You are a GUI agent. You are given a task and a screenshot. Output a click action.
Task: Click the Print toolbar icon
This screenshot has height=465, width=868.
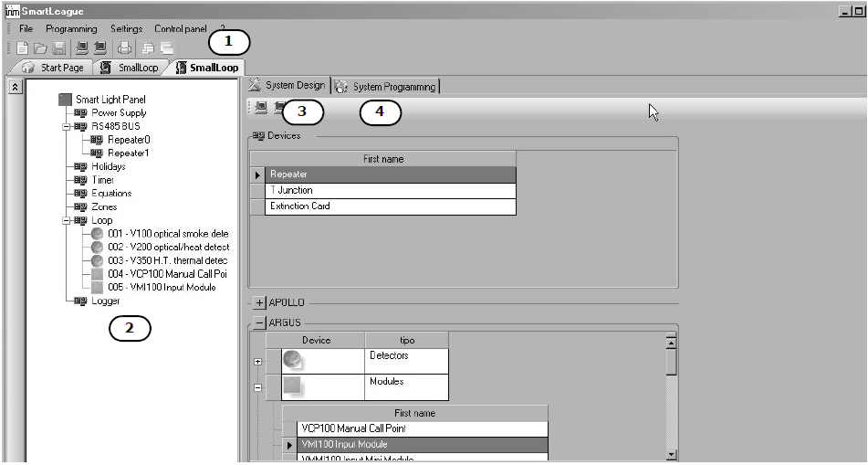pos(124,48)
